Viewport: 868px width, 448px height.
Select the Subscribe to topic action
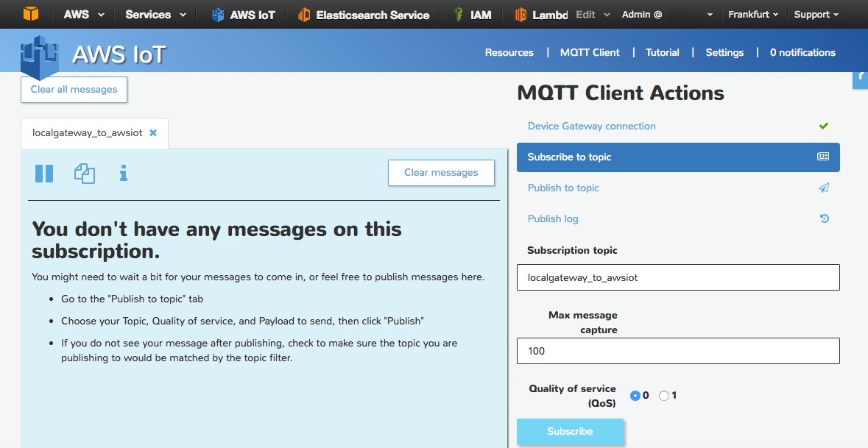[x=678, y=157]
